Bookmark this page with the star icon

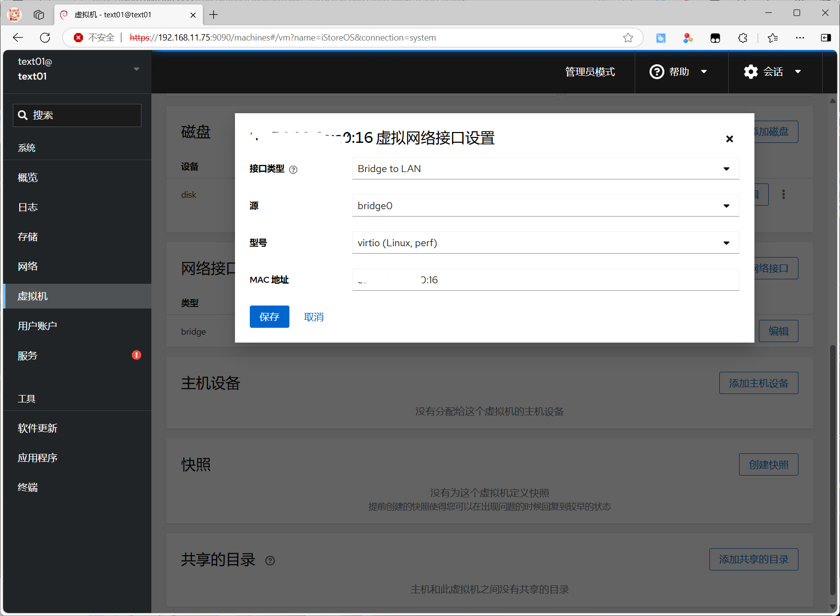(628, 38)
